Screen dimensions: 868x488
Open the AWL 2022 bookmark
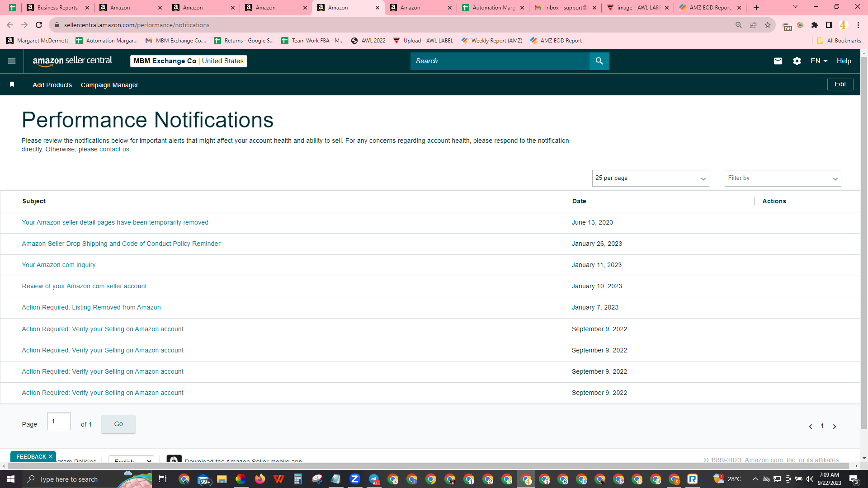pos(368,41)
